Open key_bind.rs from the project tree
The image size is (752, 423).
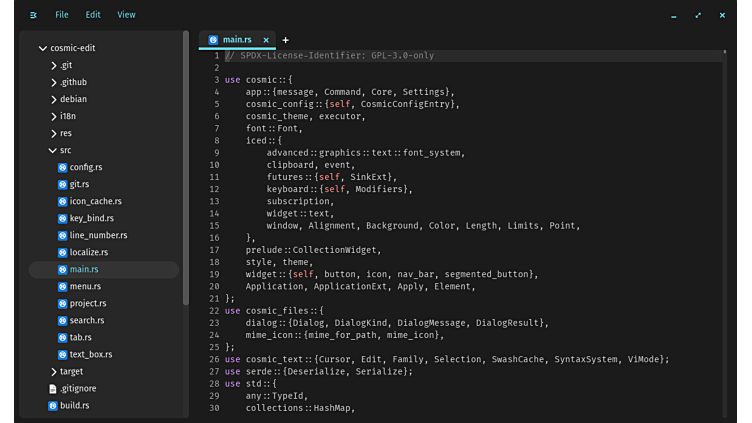tap(91, 219)
